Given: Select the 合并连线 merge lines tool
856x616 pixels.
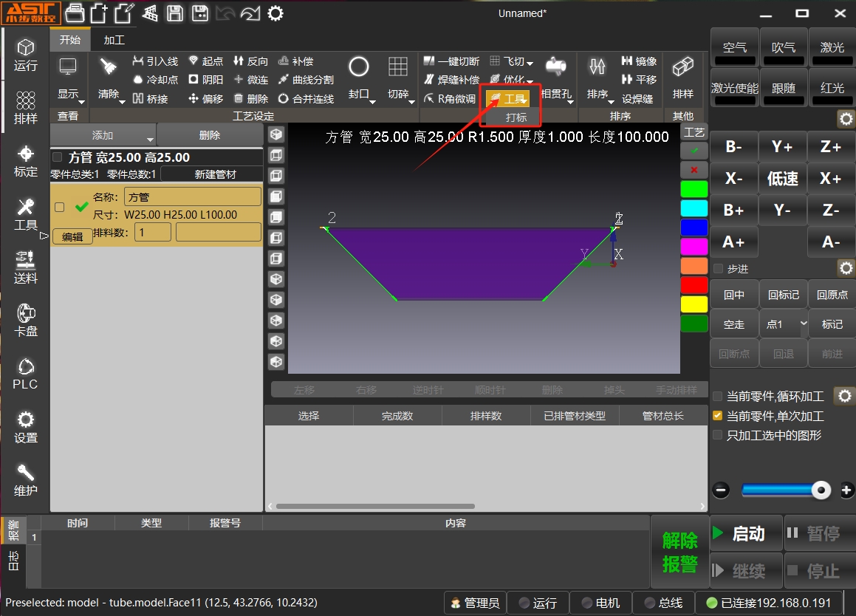Looking at the screenshot, I should click(x=306, y=98).
